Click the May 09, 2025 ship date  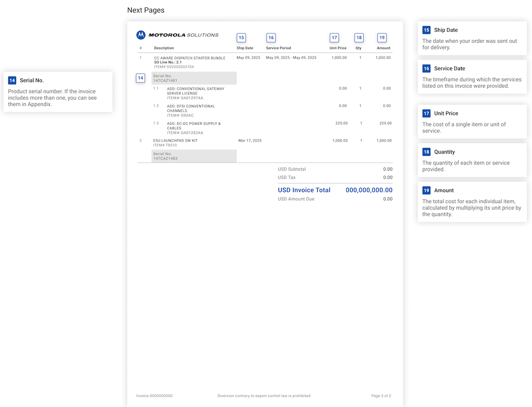pos(248,57)
